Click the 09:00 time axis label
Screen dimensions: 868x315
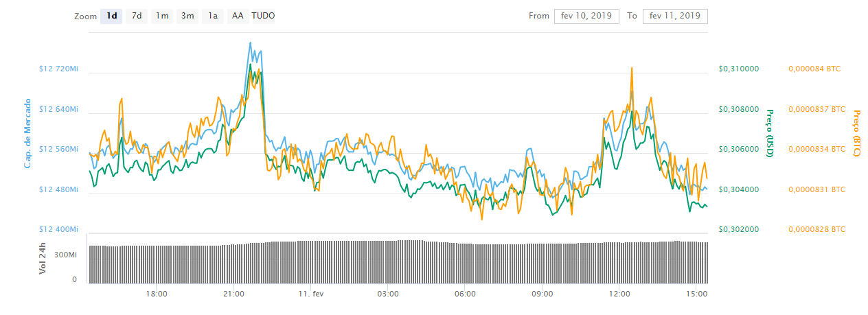pyautogui.click(x=542, y=294)
